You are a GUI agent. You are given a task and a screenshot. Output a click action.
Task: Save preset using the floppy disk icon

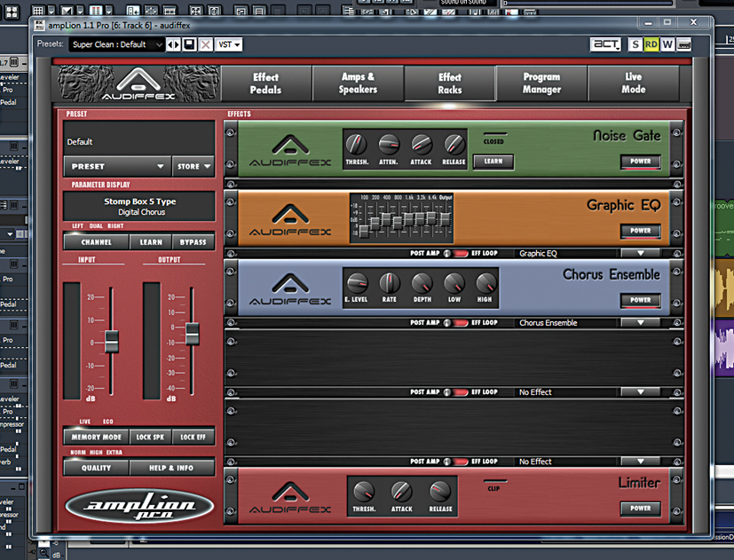[189, 44]
